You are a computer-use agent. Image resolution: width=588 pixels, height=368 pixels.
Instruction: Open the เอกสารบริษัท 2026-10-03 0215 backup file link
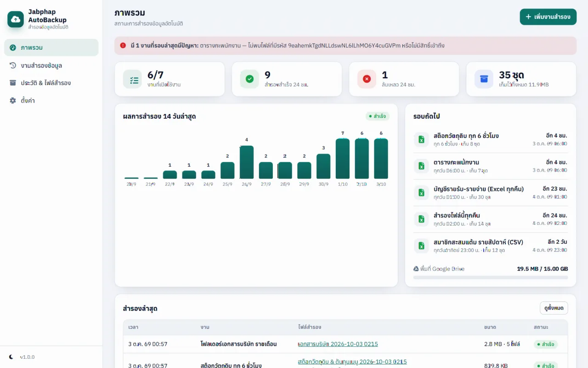[338, 344]
